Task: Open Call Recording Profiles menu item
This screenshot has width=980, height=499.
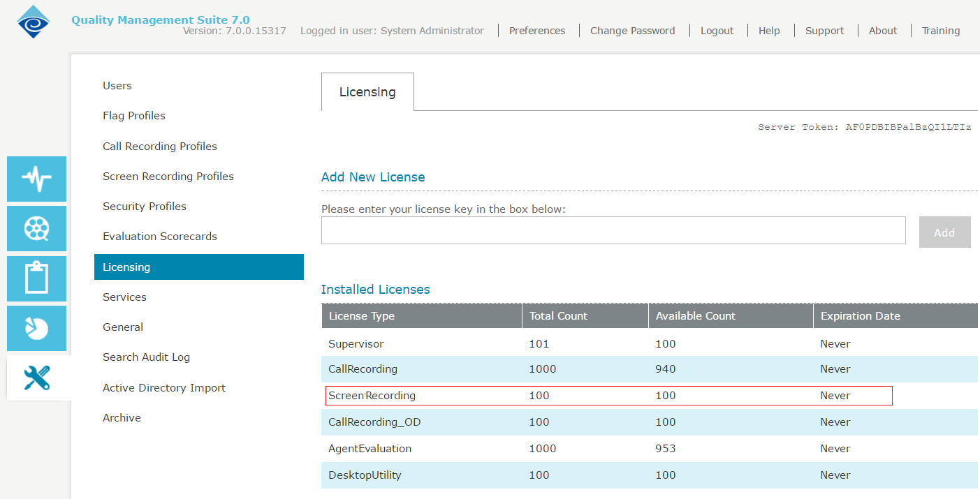Action: [x=160, y=147]
